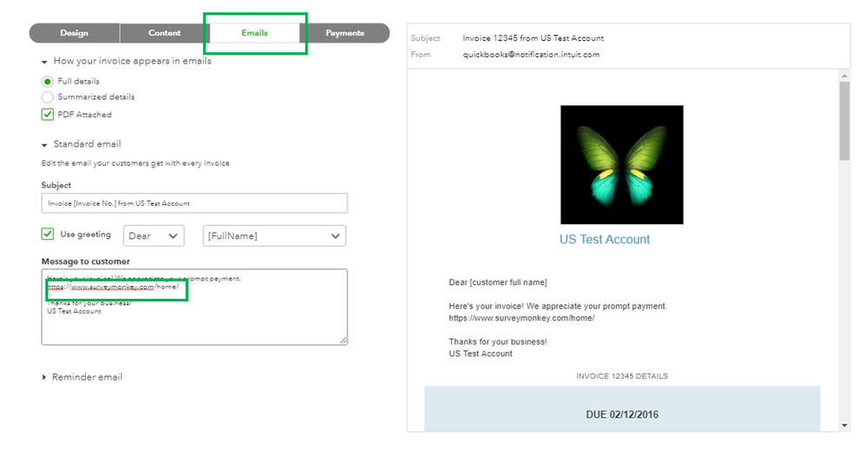Viewport: 868px width, 450px height.
Task: Click the sender address quickbooks@notification.intuit.com
Action: (x=531, y=55)
